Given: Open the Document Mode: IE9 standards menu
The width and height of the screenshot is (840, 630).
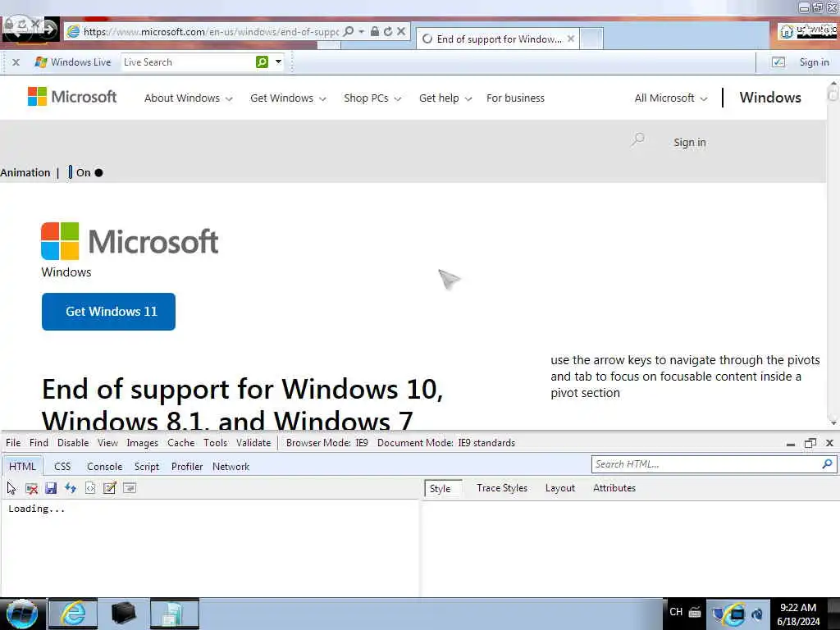Looking at the screenshot, I should tap(446, 443).
